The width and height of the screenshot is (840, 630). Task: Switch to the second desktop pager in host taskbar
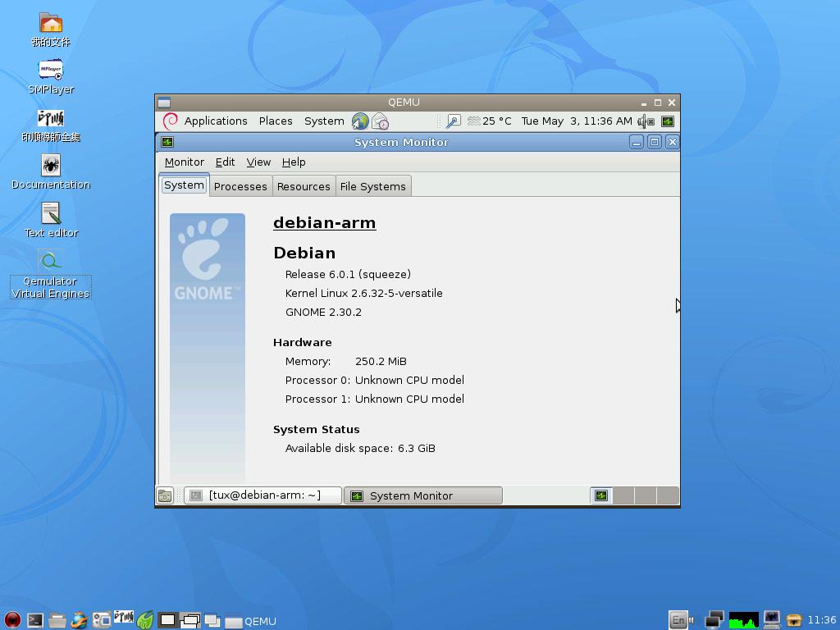(190, 620)
